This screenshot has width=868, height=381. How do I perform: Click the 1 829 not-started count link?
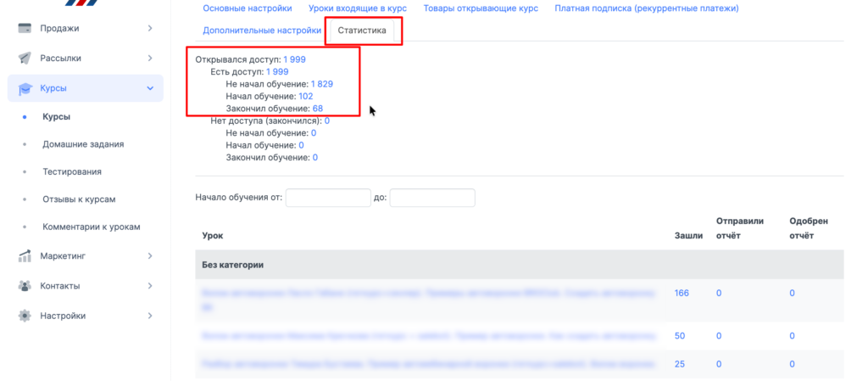322,84
